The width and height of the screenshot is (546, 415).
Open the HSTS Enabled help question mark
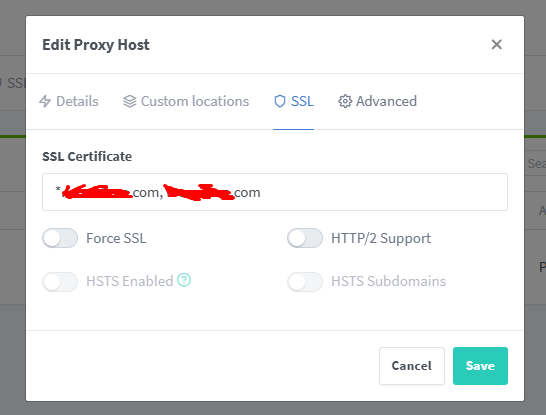point(184,280)
